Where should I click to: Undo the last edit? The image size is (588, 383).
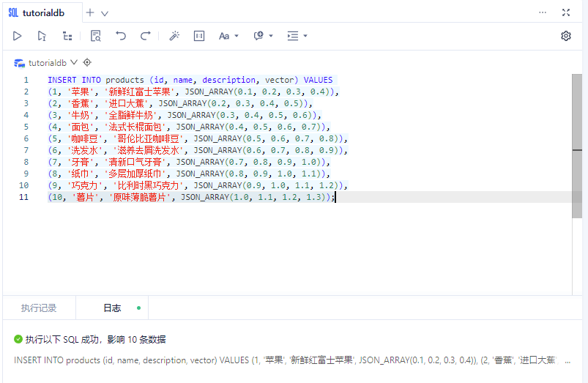tap(120, 36)
